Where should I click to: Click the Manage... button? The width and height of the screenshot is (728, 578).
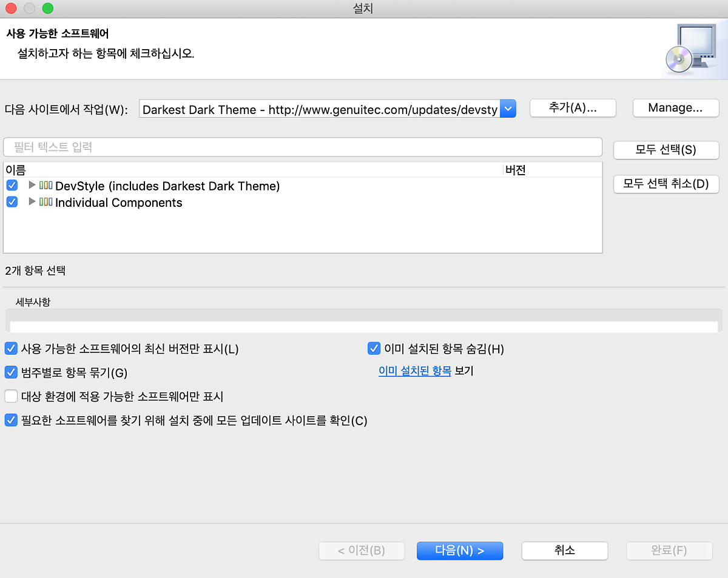(675, 108)
